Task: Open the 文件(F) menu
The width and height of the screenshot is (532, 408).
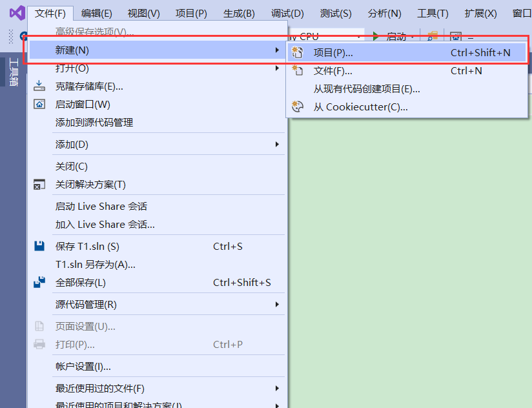Action: tap(50, 14)
